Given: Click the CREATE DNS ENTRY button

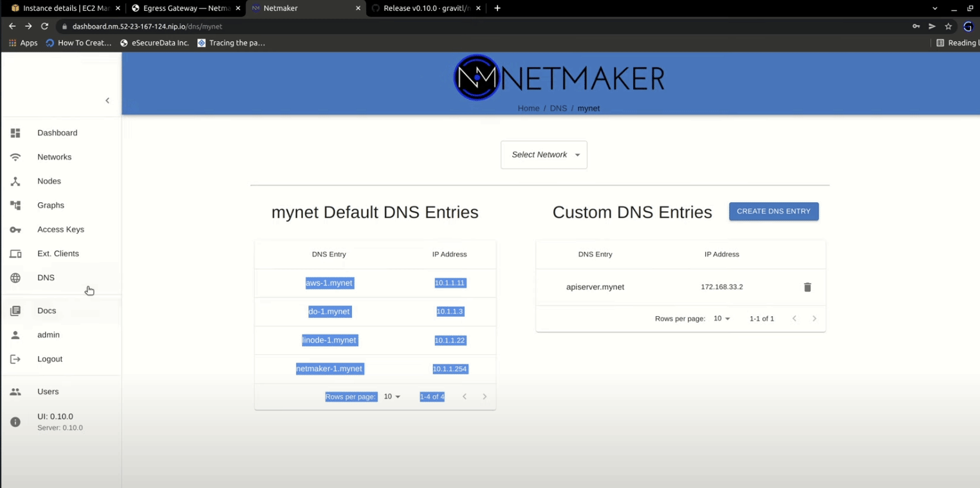Looking at the screenshot, I should (773, 211).
